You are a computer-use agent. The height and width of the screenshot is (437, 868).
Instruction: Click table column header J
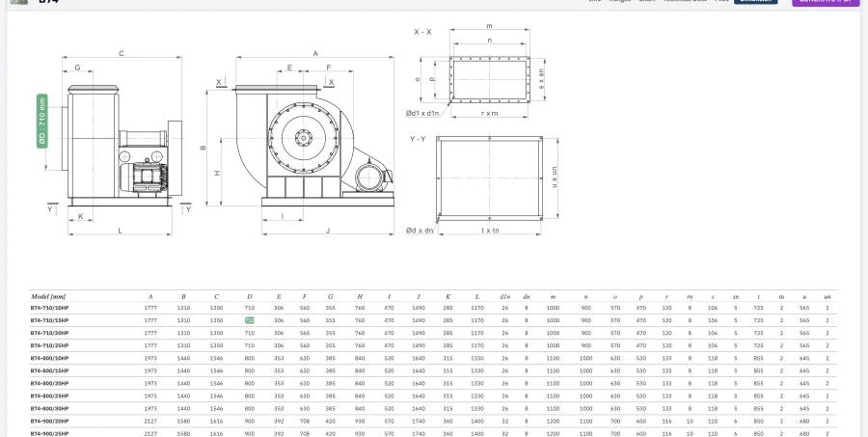click(419, 297)
